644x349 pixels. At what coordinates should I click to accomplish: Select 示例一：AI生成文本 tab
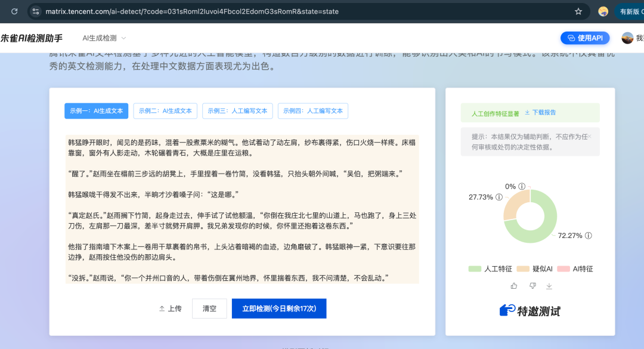click(x=96, y=111)
